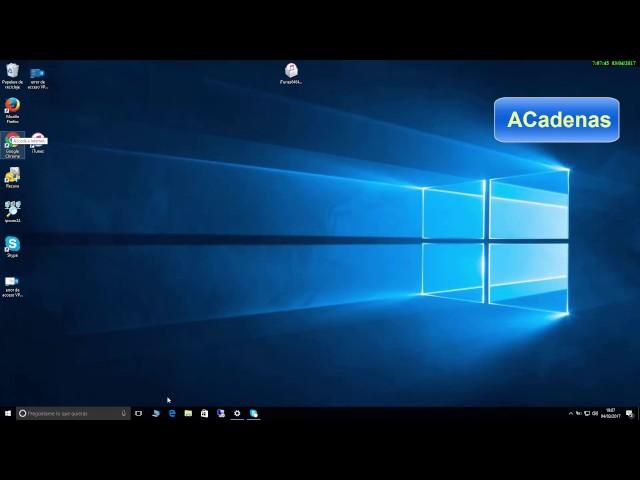640x480 pixels.
Task: Open the Action Center notifications icon
Action: click(629, 413)
